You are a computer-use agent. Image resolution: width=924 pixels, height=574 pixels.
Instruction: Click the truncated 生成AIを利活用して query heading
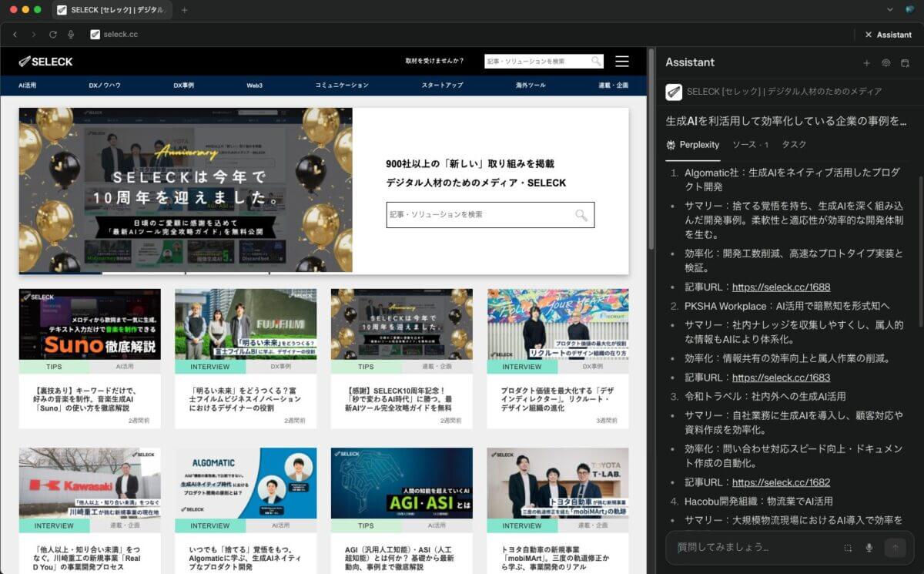click(x=785, y=121)
